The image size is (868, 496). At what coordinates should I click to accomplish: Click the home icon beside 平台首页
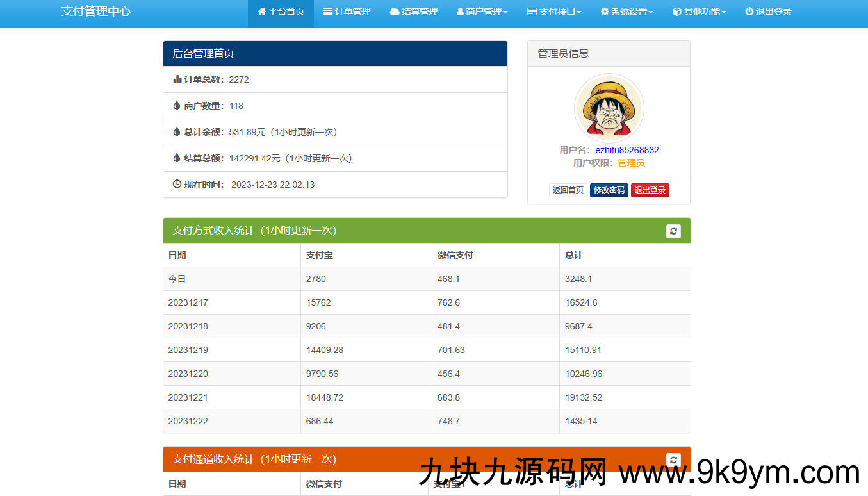pyautogui.click(x=261, y=12)
